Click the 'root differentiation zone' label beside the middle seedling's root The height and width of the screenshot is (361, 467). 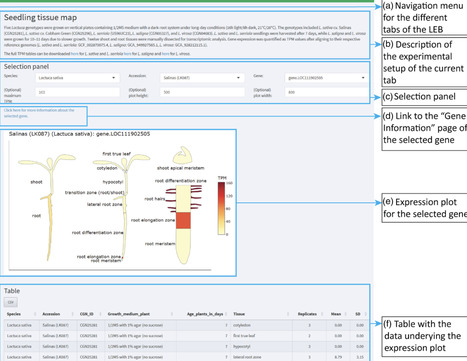coord(97,232)
